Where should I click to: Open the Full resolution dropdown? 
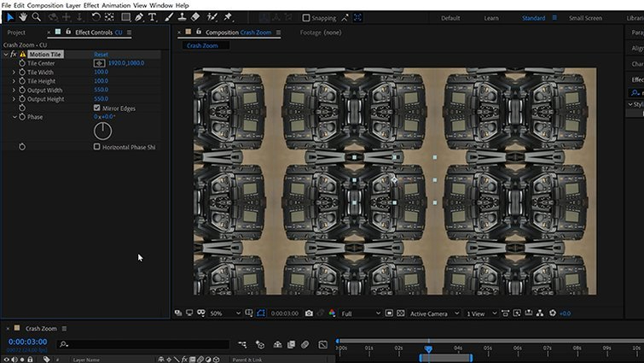pos(361,313)
